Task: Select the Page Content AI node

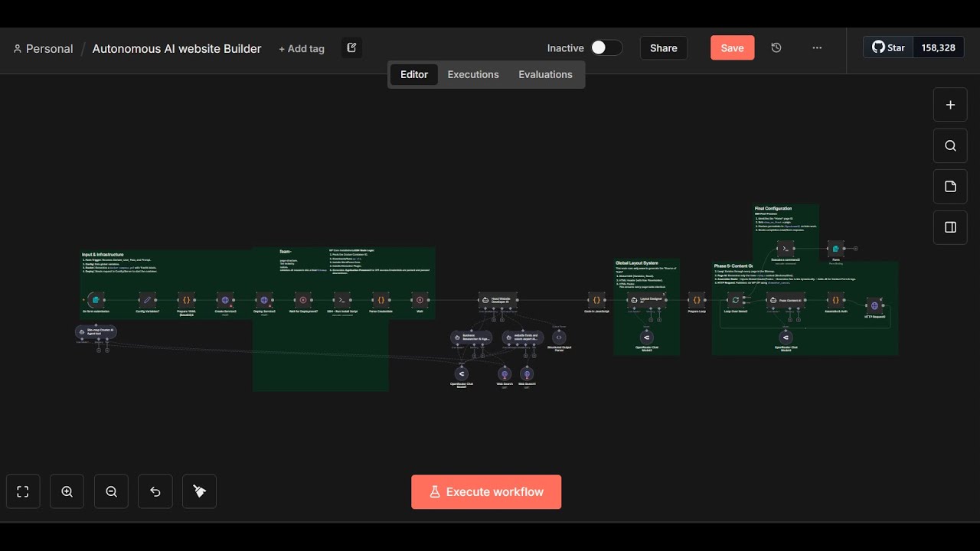Action: point(786,300)
